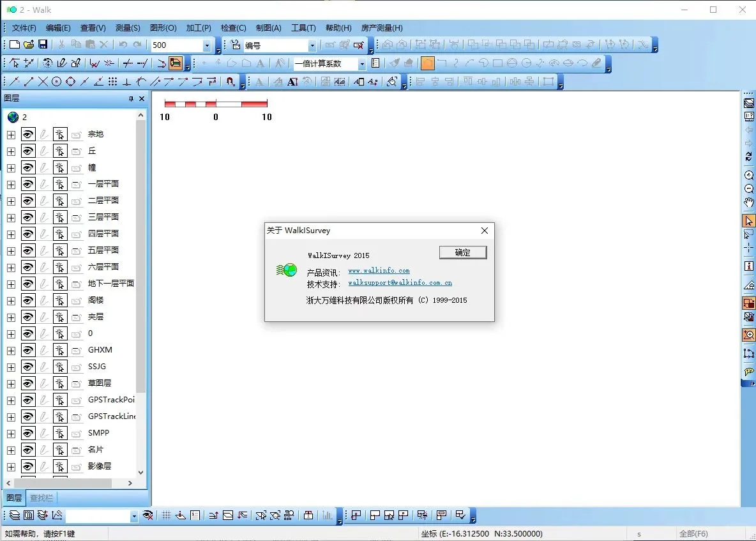The image size is (756, 541).
Task: Click the highlighted layer list icon in second toolbar
Action: click(176, 63)
